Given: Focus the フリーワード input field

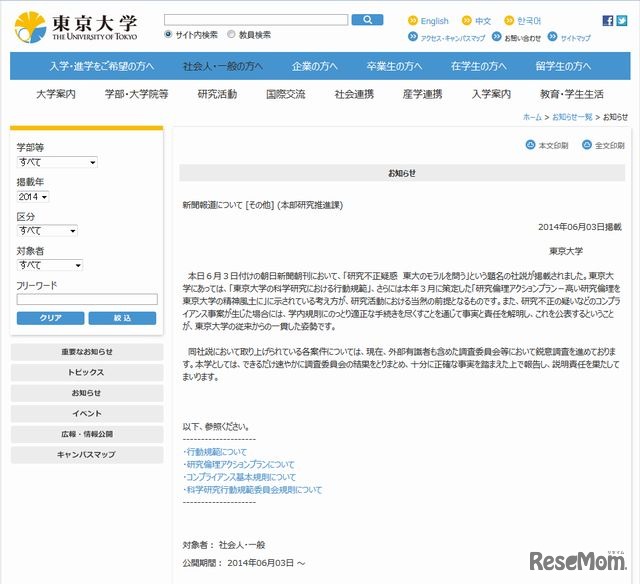Looking at the screenshot, I should click(87, 299).
